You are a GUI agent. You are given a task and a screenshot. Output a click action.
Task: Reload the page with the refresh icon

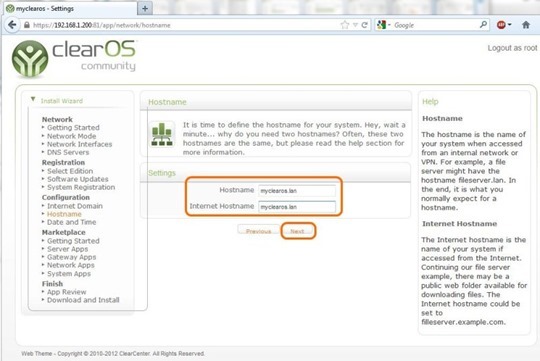(x=365, y=25)
